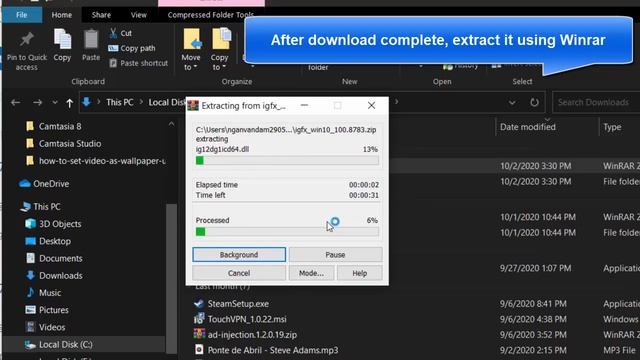Click the Ponte de Abril mp3 icon

click(x=199, y=350)
